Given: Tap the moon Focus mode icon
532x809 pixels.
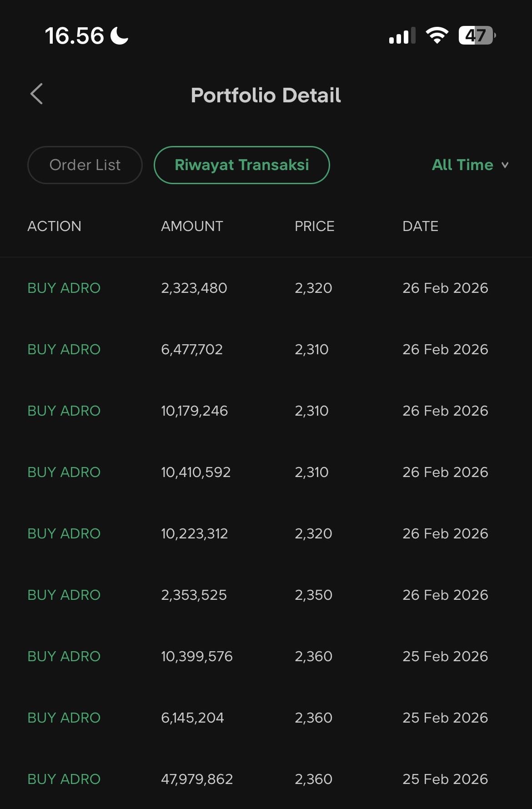Looking at the screenshot, I should click(x=120, y=35).
